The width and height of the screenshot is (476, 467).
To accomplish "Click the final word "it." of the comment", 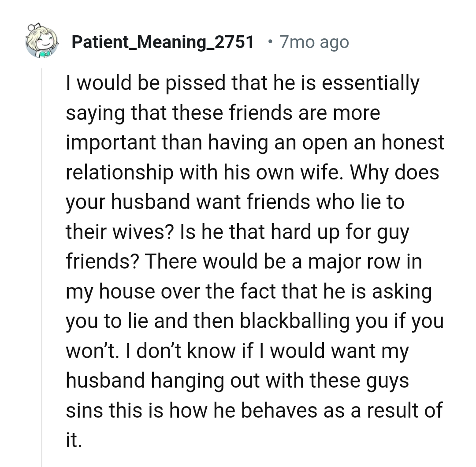I will click(x=74, y=440).
